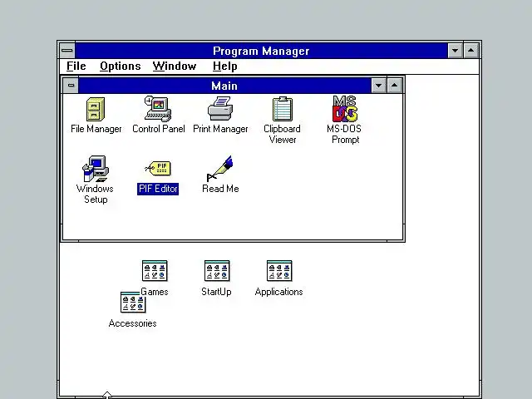The height and width of the screenshot is (399, 532).
Task: Select the Clipboard Viewer icon
Action: point(283,109)
